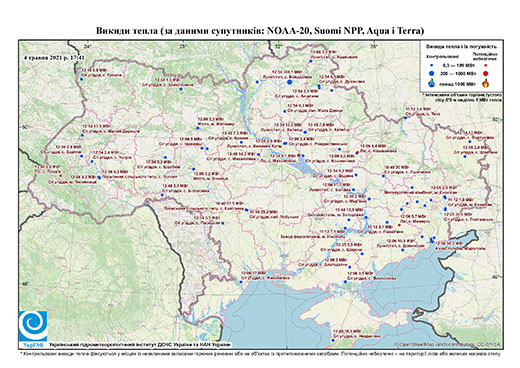Select the blue marker in Crimea near Nekrasove

click(333, 341)
